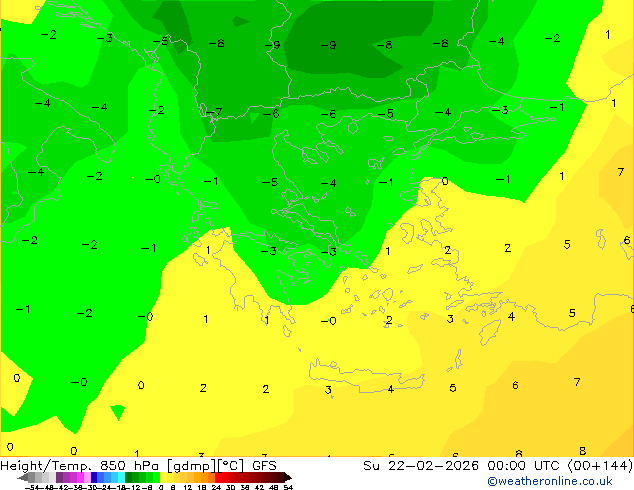
Task: Pick the dark purple swatch near legend value -42
Action: pyautogui.click(x=59, y=478)
